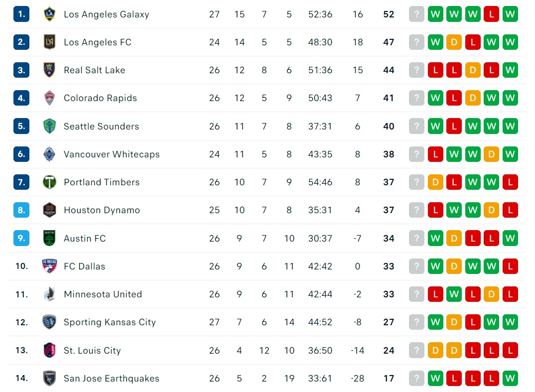Image resolution: width=535 pixels, height=392 pixels.
Task: Click the Minnesota United team name
Action: tap(103, 294)
